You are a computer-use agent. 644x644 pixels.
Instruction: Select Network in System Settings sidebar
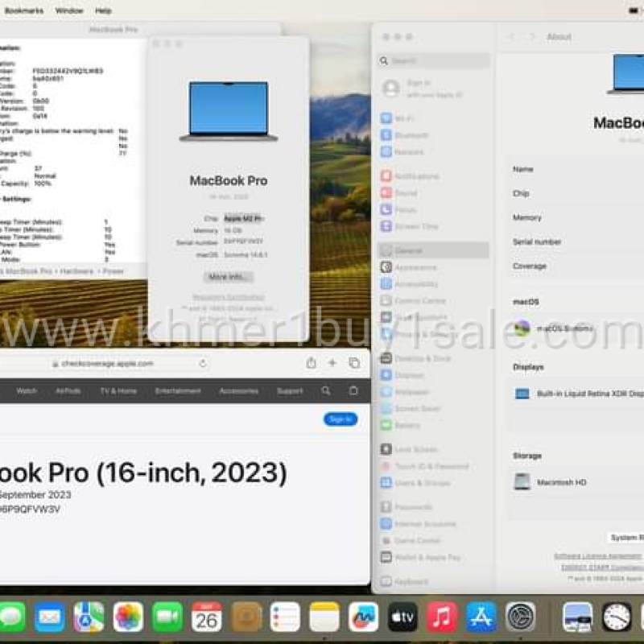point(433,152)
